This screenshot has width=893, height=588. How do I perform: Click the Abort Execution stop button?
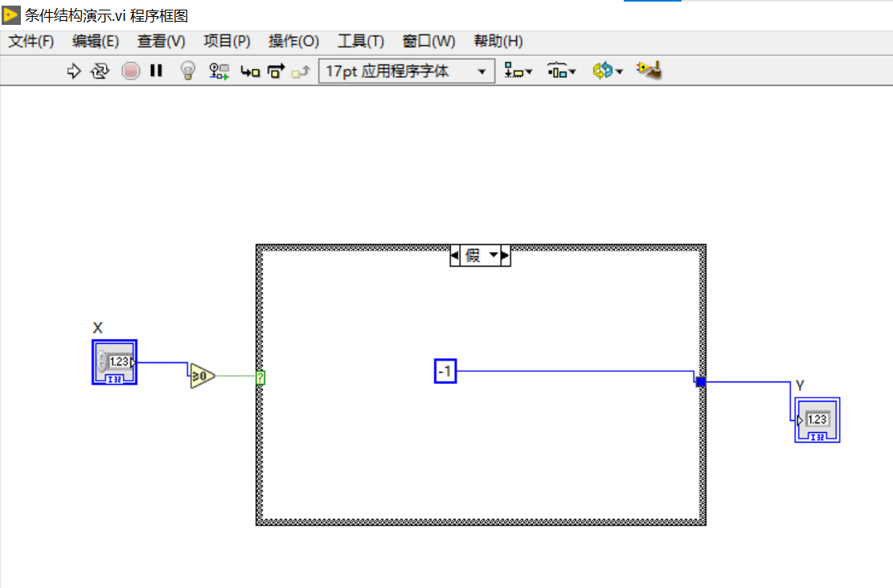click(130, 71)
